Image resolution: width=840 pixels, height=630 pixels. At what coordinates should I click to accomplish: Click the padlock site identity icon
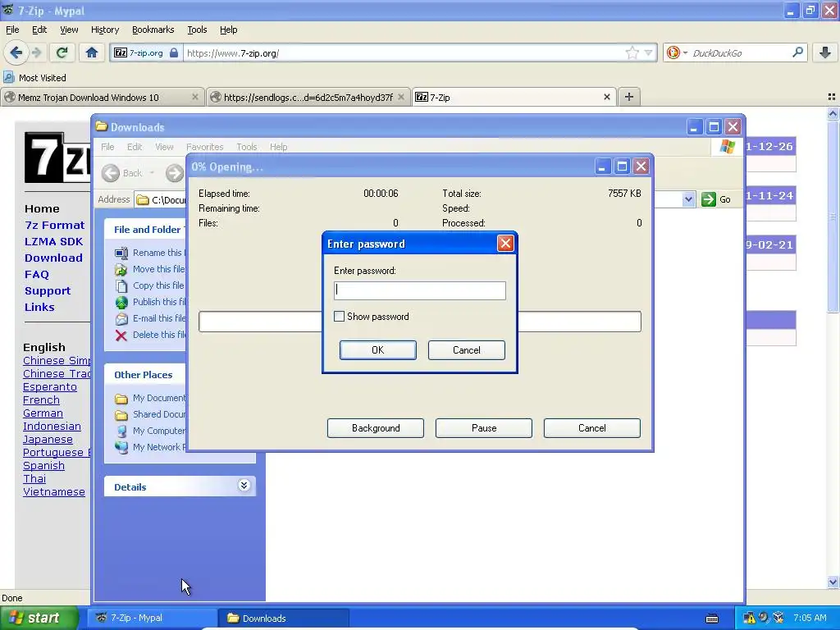click(x=174, y=53)
